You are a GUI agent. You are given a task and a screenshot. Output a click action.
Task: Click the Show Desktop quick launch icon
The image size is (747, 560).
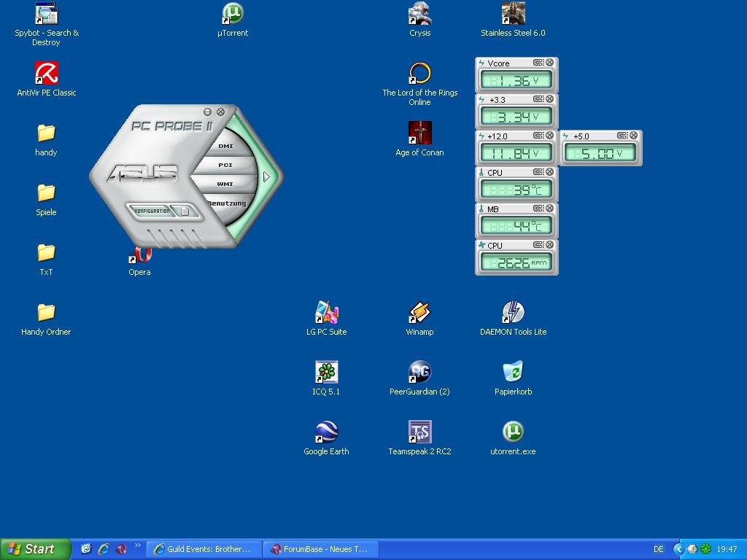coord(86,549)
